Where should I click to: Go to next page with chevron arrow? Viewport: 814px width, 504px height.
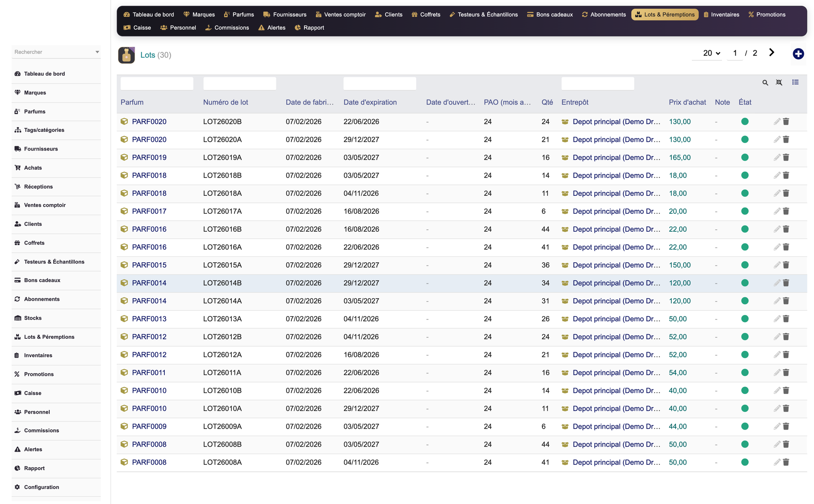771,53
